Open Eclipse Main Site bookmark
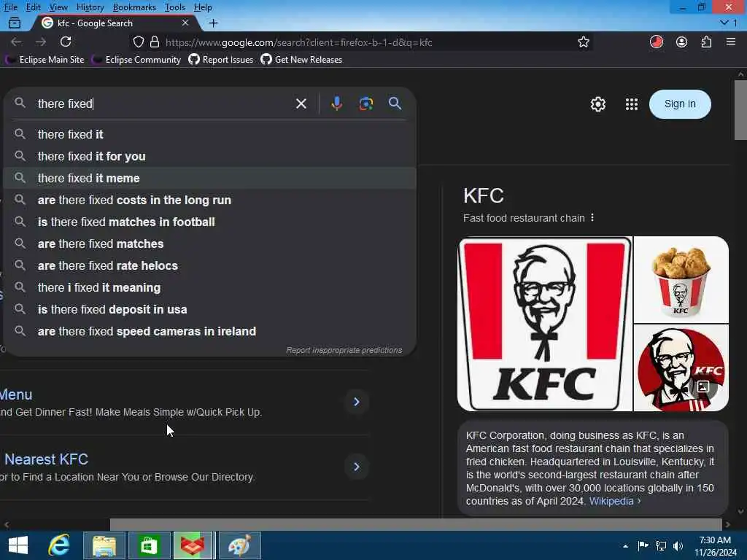Image resolution: width=747 pixels, height=560 pixels. 44,60
